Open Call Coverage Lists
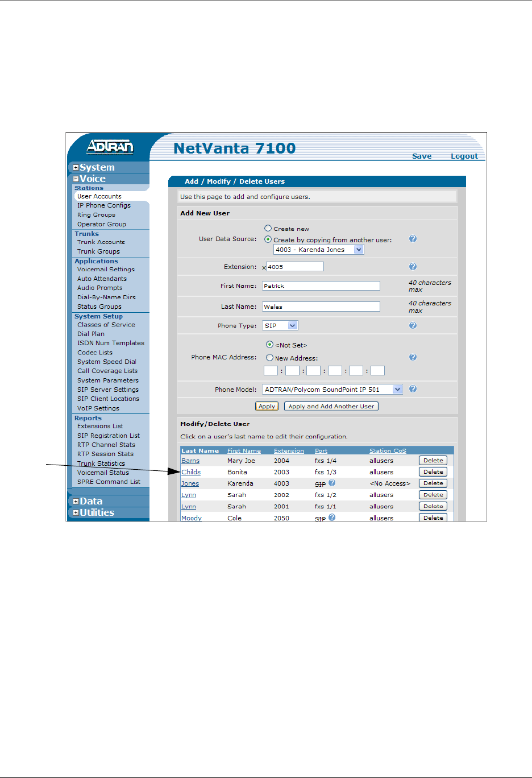The height and width of the screenshot is (778, 532). pyautogui.click(x=107, y=371)
